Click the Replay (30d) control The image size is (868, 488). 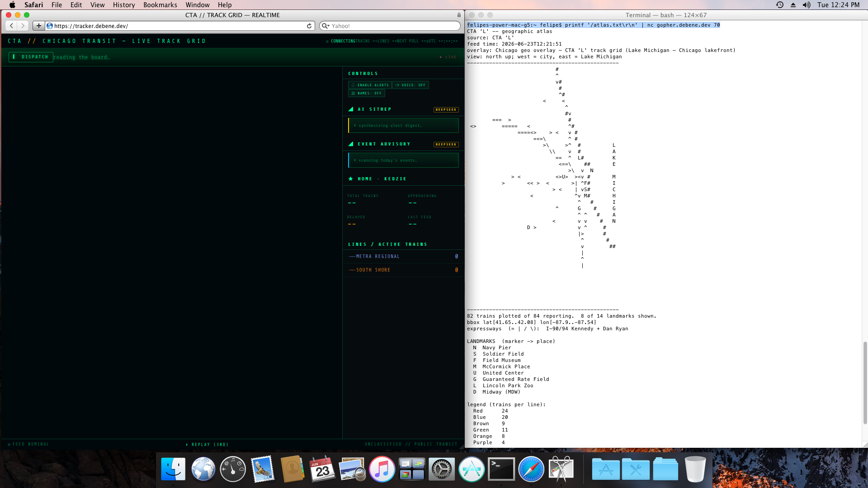click(x=208, y=445)
